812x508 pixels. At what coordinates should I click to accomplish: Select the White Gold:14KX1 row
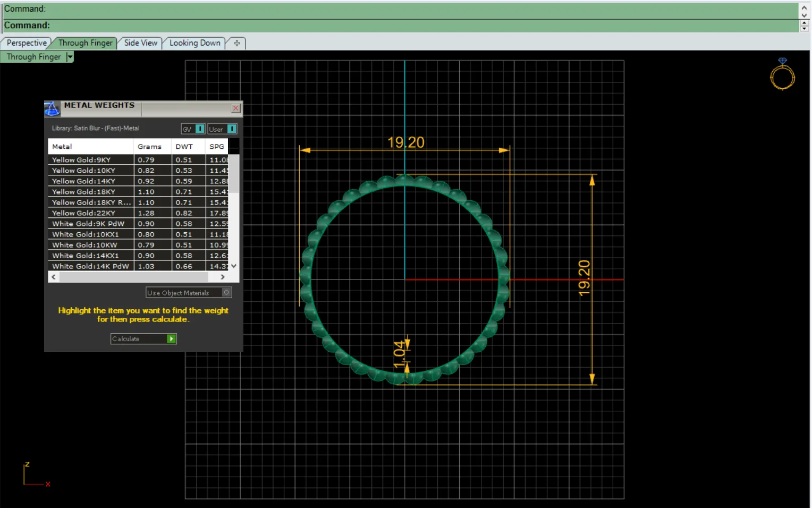click(x=138, y=256)
